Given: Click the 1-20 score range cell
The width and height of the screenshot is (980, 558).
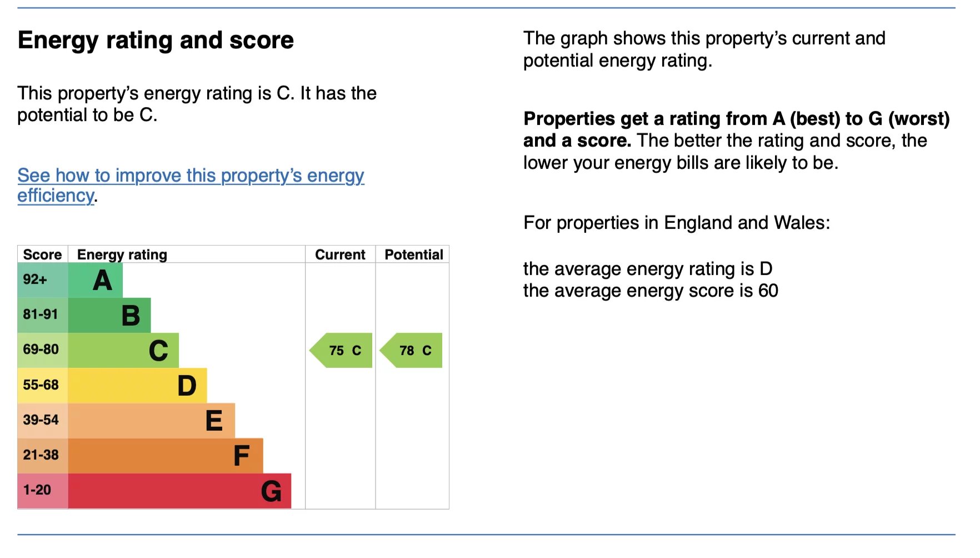Looking at the screenshot, I should tap(42, 491).
